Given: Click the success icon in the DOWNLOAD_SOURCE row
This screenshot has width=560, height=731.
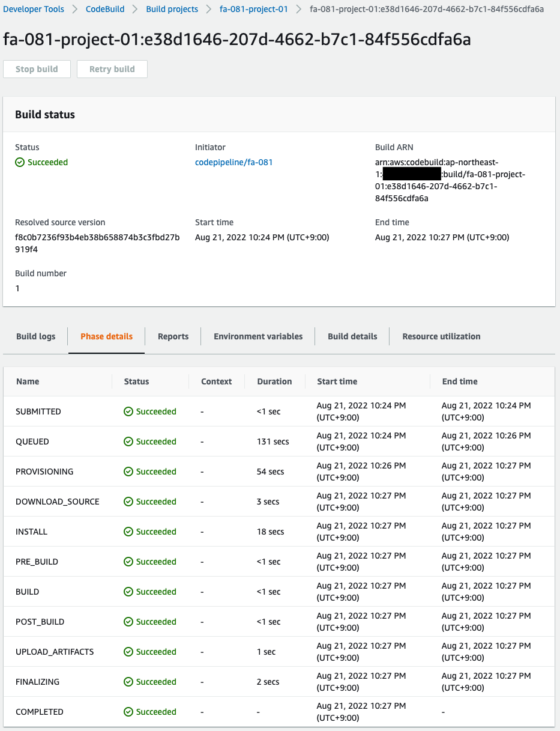Looking at the screenshot, I should 128,502.
